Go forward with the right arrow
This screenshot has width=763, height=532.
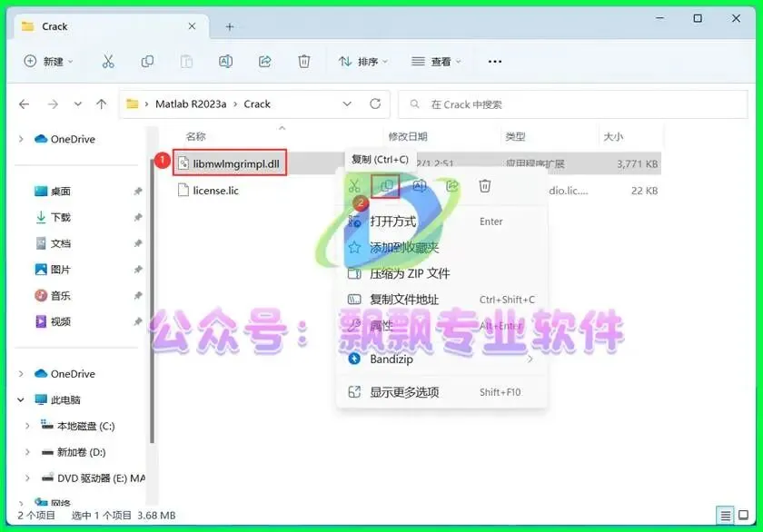click(53, 104)
